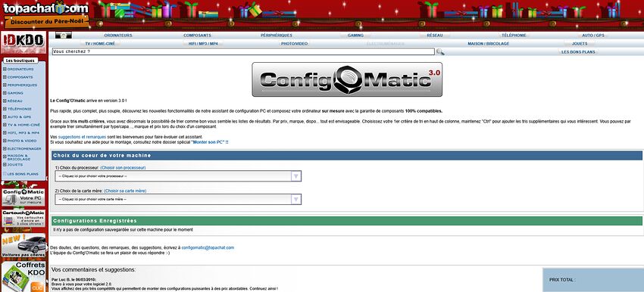Expand plus icon beside PERIPHERIQUES in sidebar
This screenshot has width=644, height=292.
point(5,85)
